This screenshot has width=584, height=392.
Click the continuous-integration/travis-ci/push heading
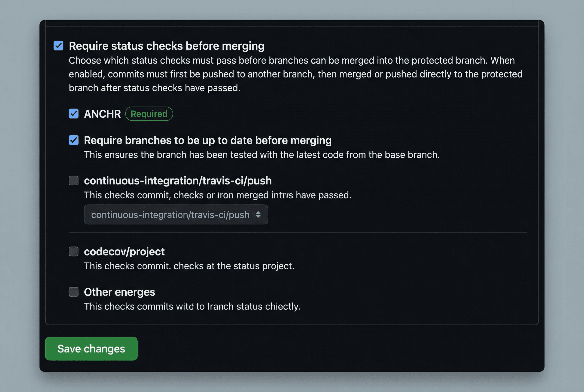[x=178, y=181]
